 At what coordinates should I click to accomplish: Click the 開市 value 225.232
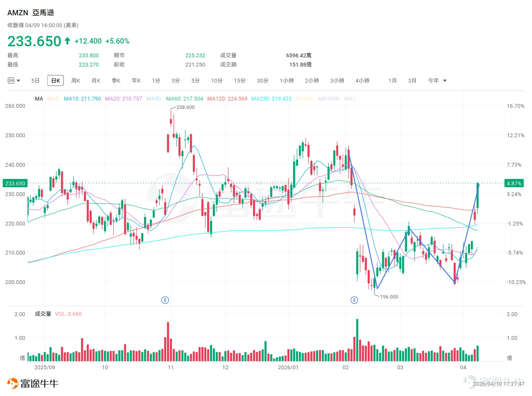coord(195,55)
